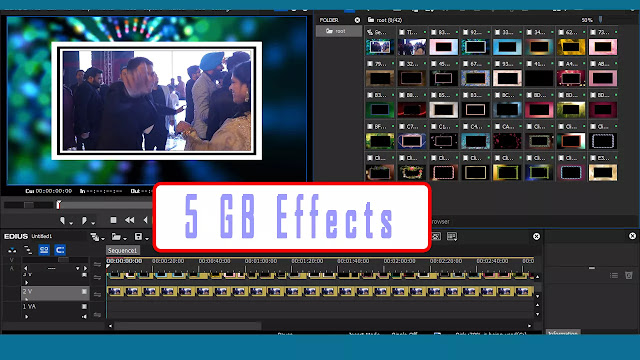The width and height of the screenshot is (640, 360).
Task: Tick the checkbox of bin clip BF...
Action: pyautogui.click(x=370, y=127)
